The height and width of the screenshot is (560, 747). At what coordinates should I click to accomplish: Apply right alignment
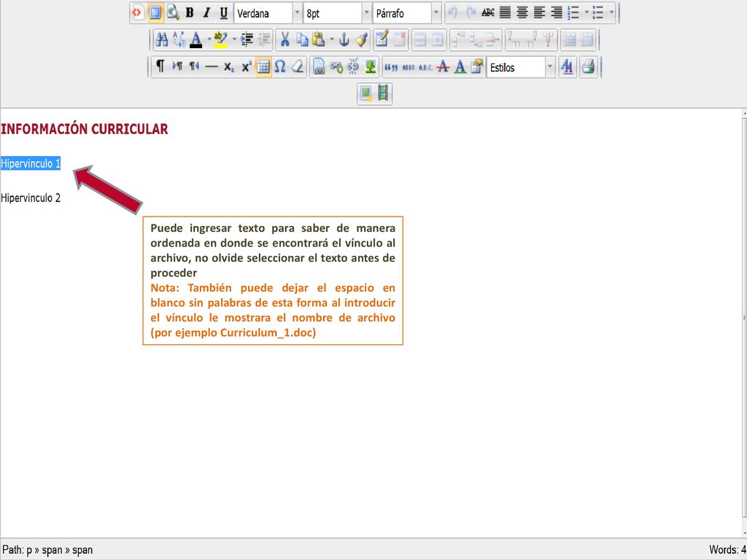[x=557, y=13]
